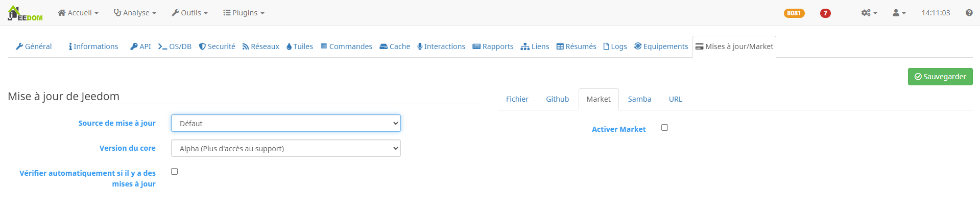The height and width of the screenshot is (210, 980).
Task: Click the clock time display
Action: click(x=936, y=13)
